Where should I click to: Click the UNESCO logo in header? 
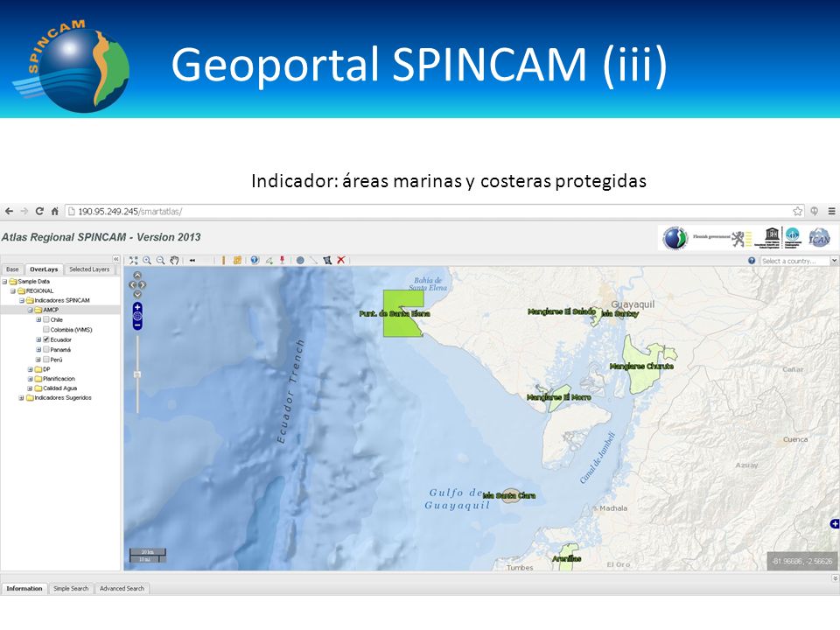(x=772, y=237)
